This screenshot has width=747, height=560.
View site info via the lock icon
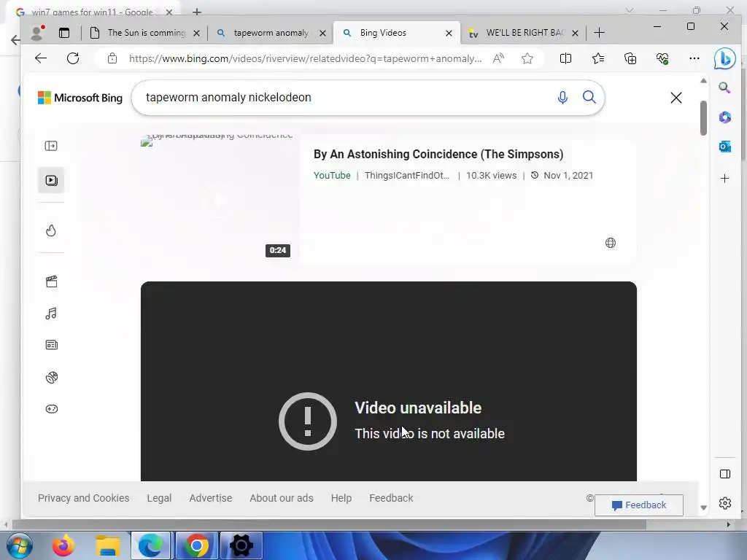(x=112, y=58)
